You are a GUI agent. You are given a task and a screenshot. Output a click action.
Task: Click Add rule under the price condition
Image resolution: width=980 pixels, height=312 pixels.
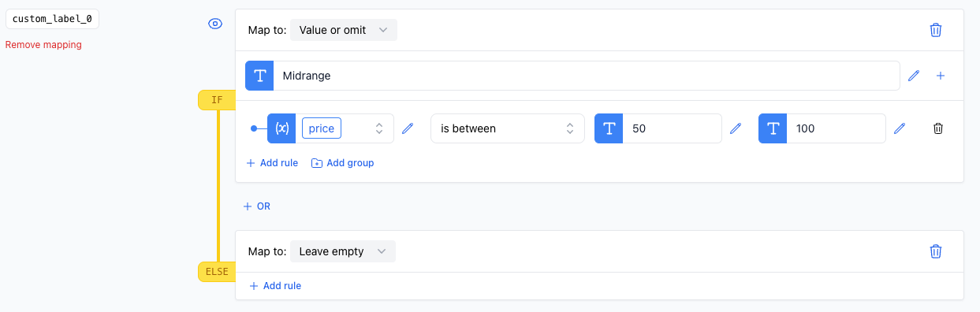272,163
